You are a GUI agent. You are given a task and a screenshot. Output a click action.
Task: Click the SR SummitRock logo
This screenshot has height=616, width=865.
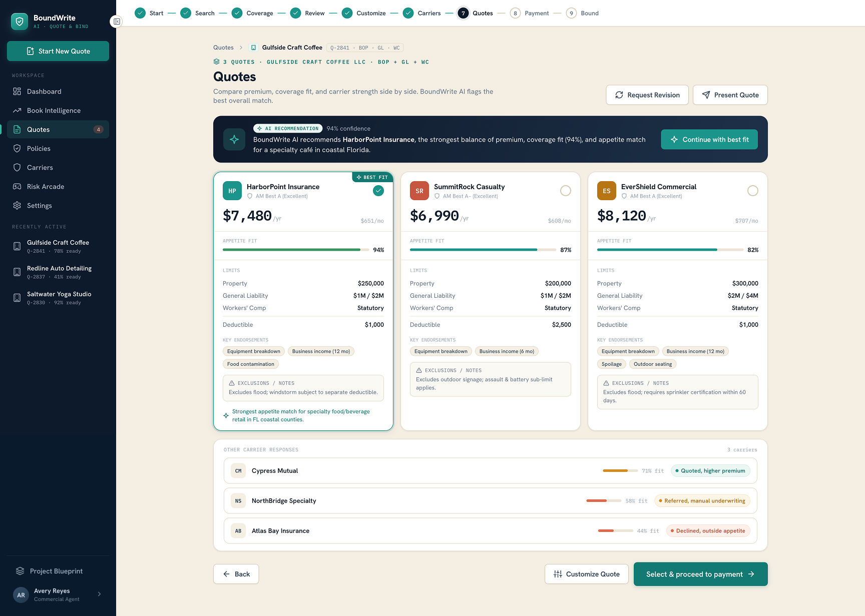[x=419, y=191]
